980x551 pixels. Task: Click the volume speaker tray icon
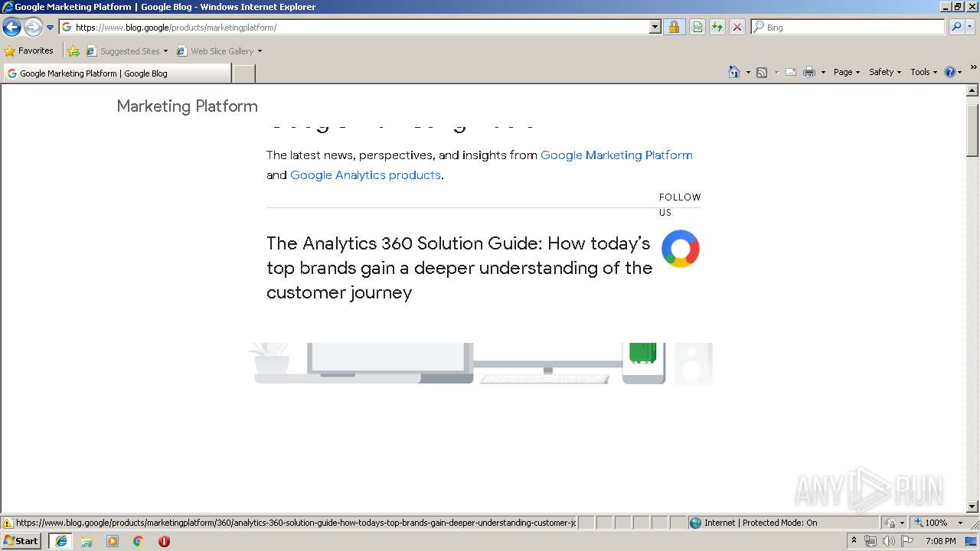[889, 541]
